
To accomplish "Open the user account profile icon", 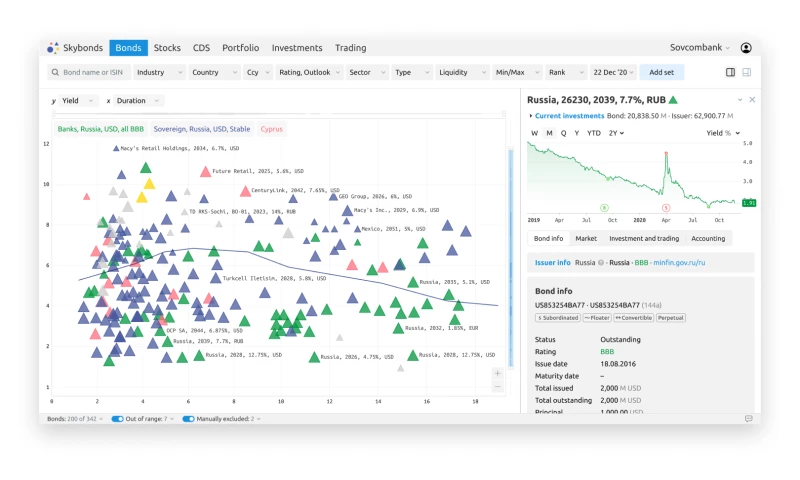I will coord(746,48).
